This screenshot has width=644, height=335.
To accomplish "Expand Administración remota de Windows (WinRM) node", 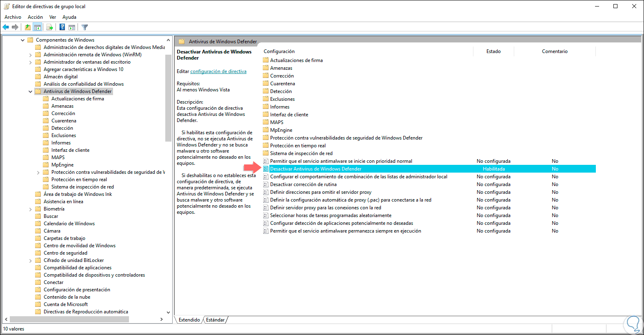I will (31, 55).
